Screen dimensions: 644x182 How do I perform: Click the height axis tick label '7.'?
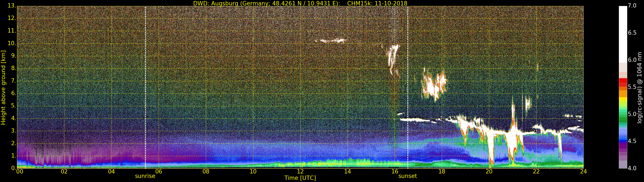14,81
